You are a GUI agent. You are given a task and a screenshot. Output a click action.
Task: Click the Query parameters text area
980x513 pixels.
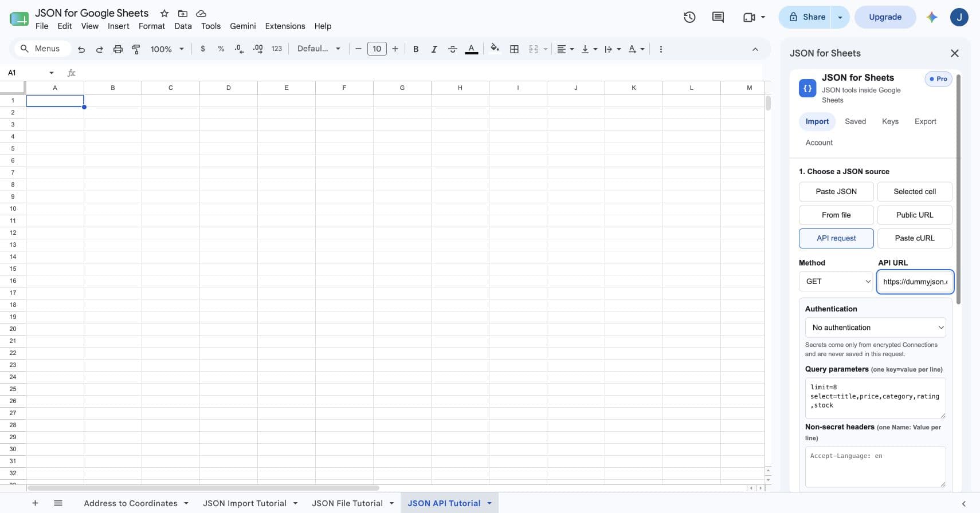click(876, 398)
